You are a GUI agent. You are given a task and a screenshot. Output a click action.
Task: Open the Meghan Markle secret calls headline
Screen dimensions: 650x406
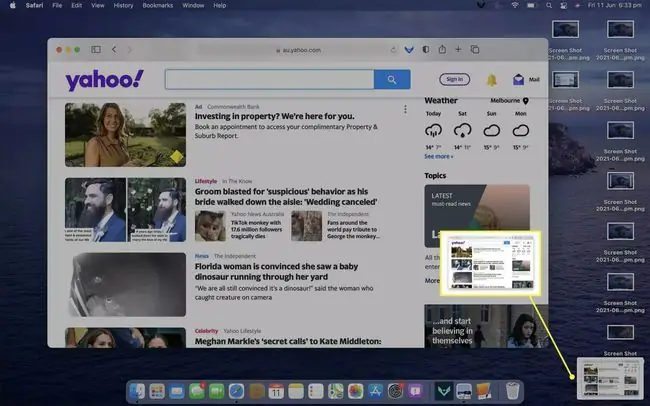[x=288, y=341]
